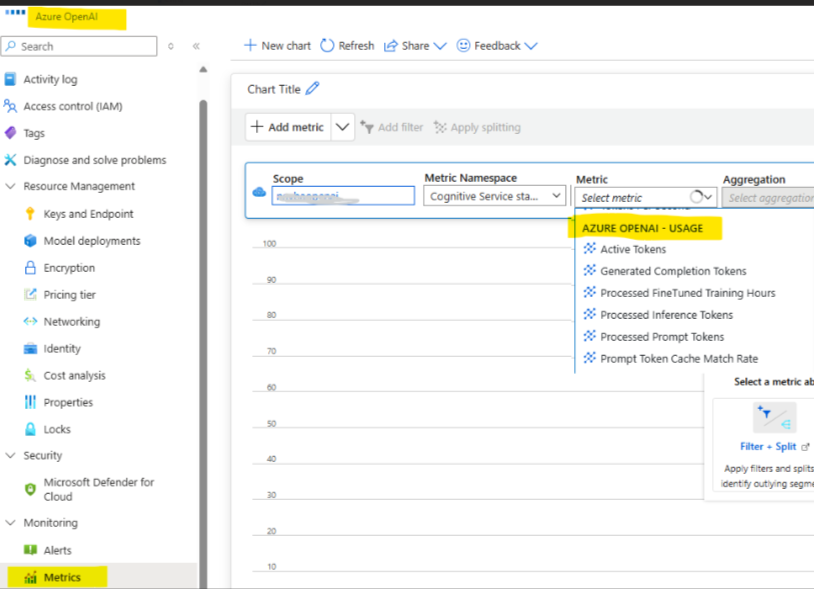Open the Feedback dropdown chevron
Screen dimensions: 814x589
(x=531, y=46)
